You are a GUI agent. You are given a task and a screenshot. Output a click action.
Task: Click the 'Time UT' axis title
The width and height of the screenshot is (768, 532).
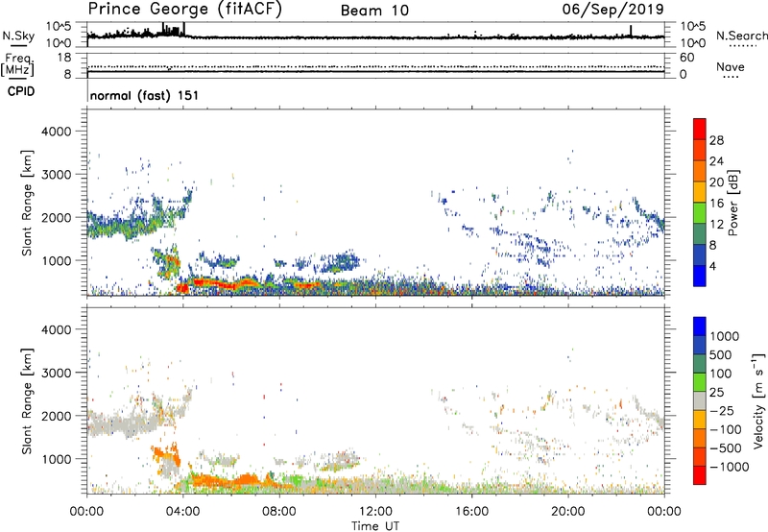coord(375,526)
